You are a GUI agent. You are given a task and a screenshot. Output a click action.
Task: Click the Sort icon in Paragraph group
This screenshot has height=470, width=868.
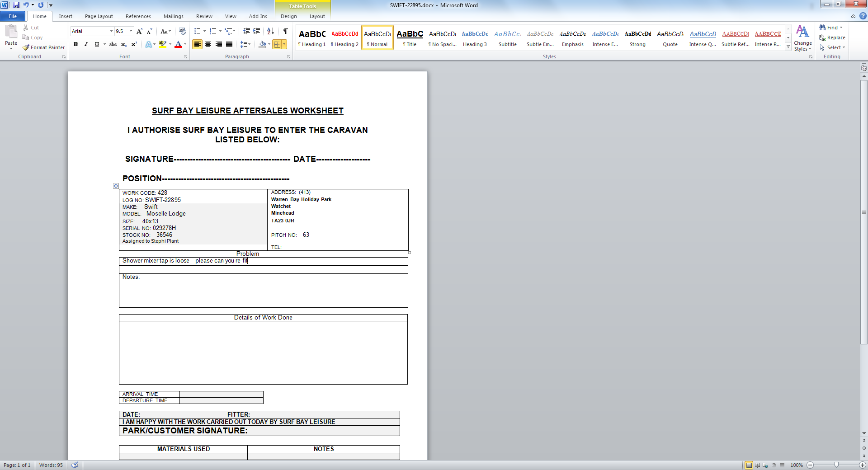[x=270, y=31]
